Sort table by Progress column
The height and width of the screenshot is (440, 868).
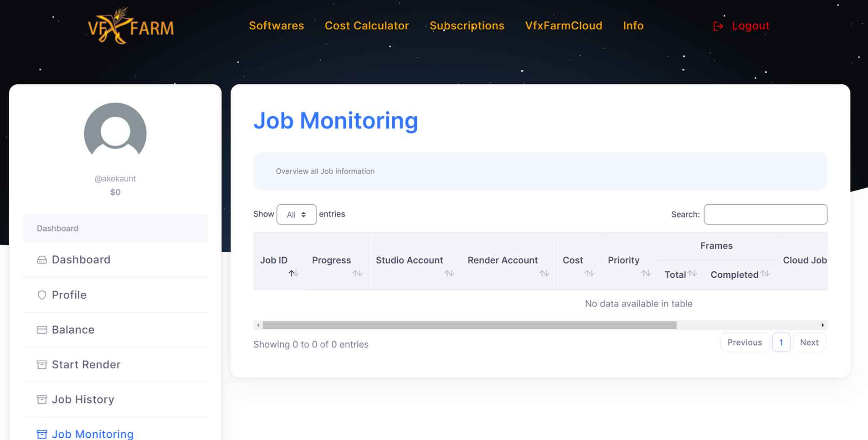pyautogui.click(x=357, y=273)
